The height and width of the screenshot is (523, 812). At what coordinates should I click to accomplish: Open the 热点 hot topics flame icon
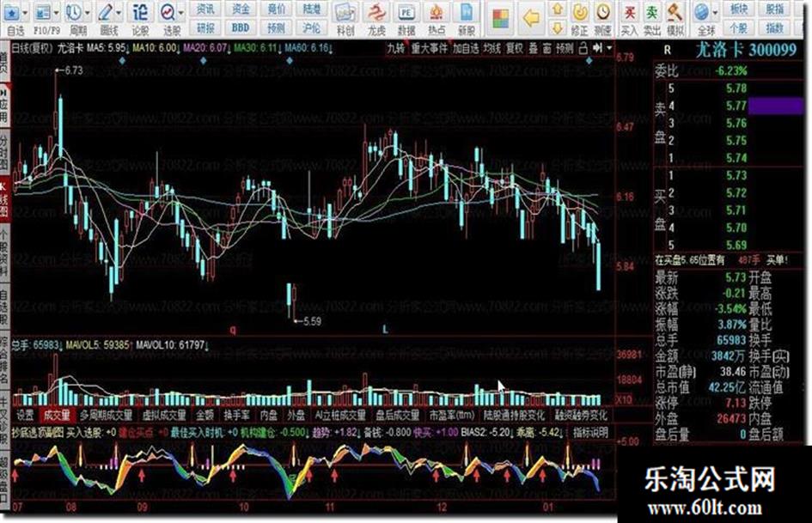pos(437,13)
